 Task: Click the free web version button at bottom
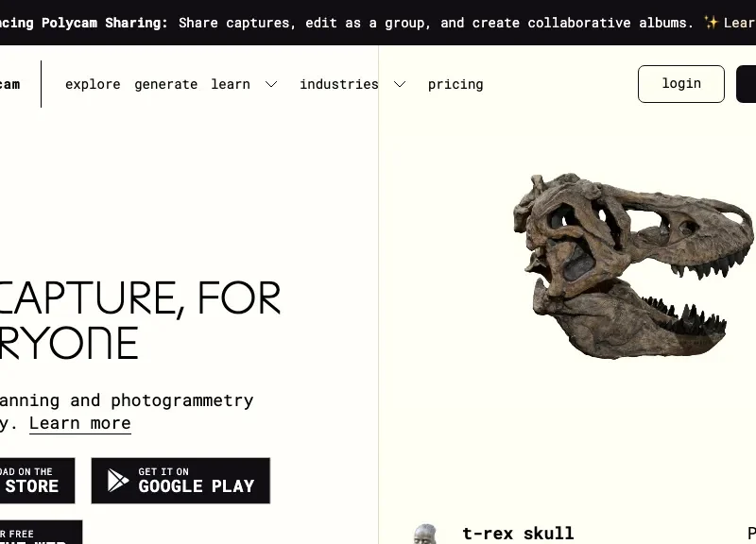coord(41,532)
